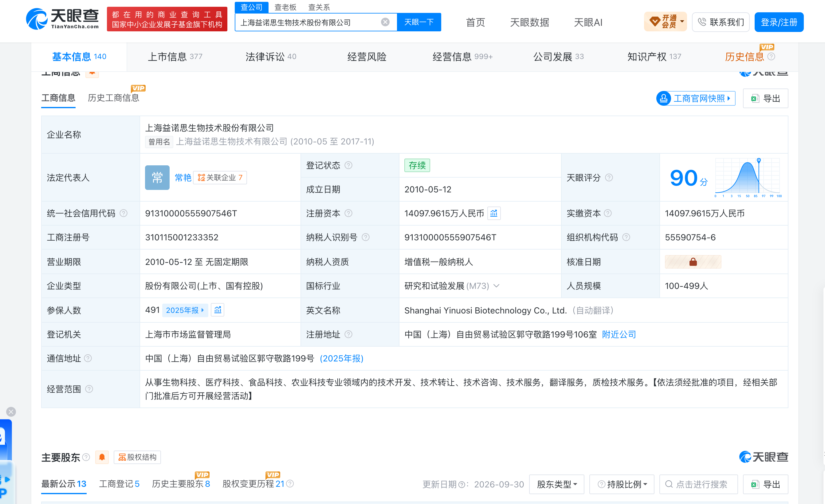Image resolution: width=825 pixels, height=504 pixels.
Task: Switch to 法律诉讼 tab
Action: click(270, 57)
